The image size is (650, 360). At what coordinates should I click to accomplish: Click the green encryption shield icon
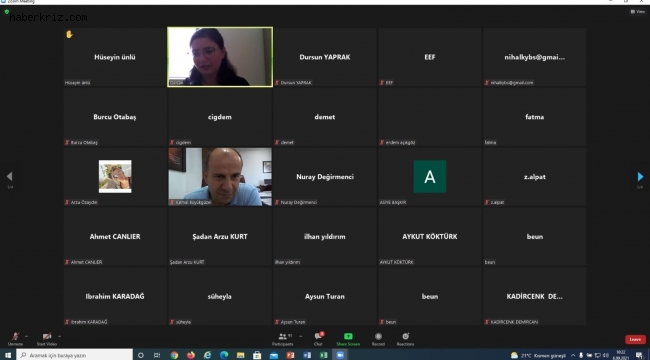pos(7,12)
